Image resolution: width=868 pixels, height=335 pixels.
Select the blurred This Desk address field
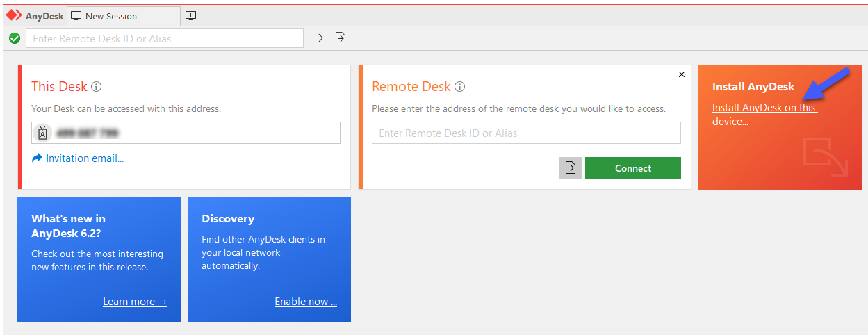click(x=186, y=133)
